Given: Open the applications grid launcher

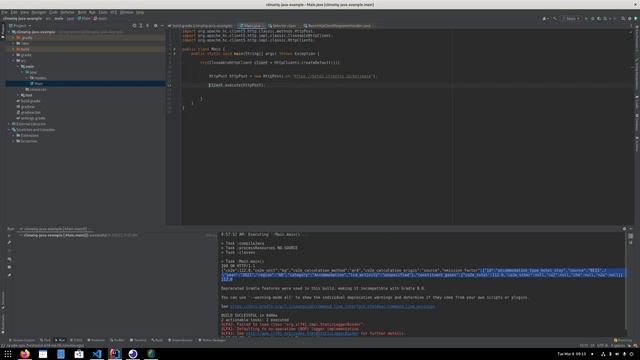Looking at the screenshot, I should tap(8, 354).
